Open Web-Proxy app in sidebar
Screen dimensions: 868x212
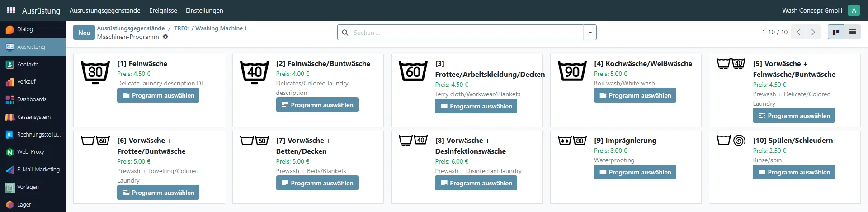[30, 152]
